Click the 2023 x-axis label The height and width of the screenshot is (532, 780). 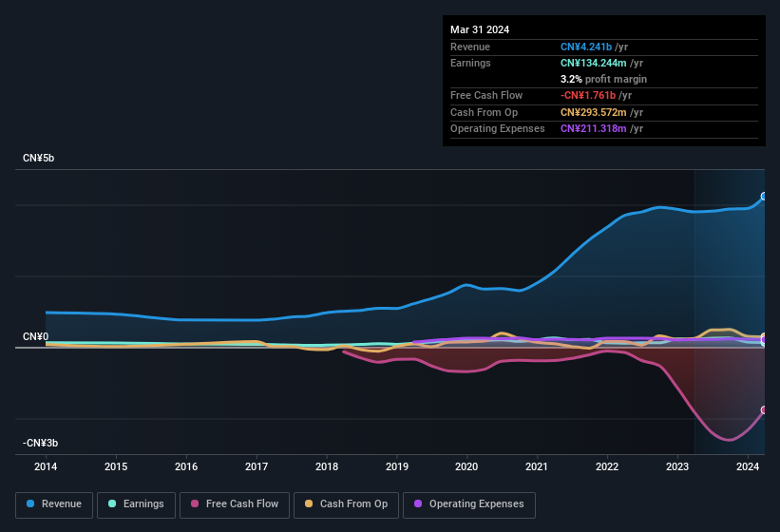[677, 466]
